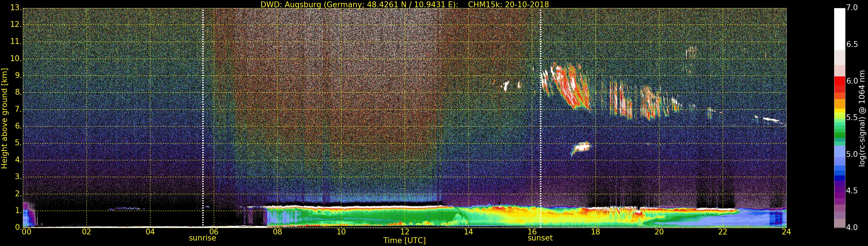Screen dimensions: 868x246
Task: Click the time axis tick "08"
Action: pyautogui.click(x=278, y=232)
